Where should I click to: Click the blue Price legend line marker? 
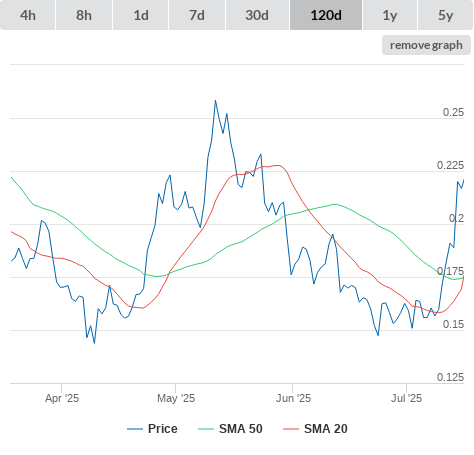click(135, 429)
